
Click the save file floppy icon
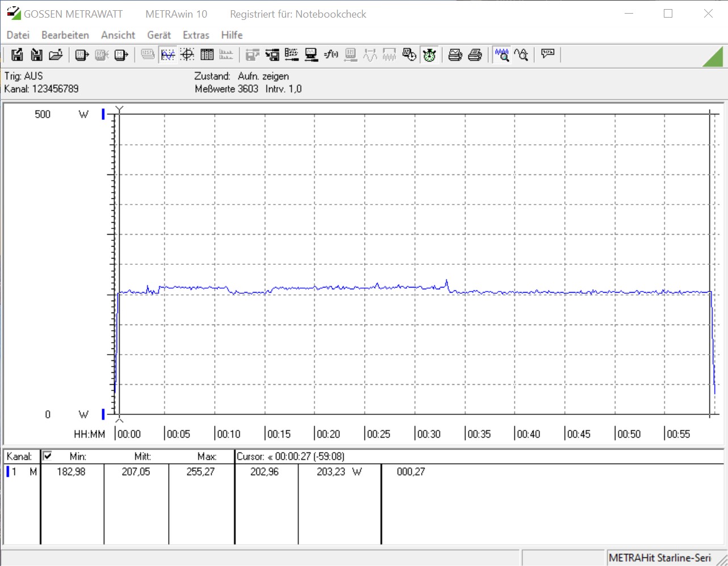click(x=17, y=55)
